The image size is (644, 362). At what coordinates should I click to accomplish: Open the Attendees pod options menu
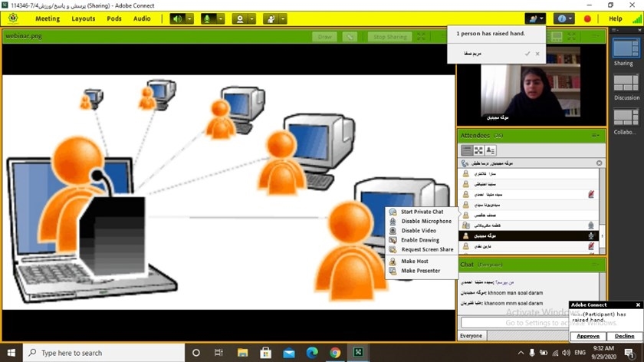coord(596,136)
